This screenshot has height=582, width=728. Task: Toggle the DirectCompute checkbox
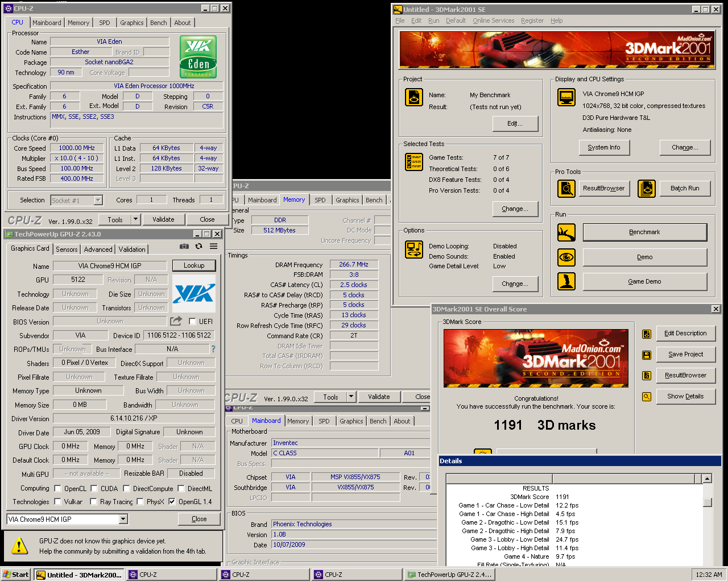(126, 488)
